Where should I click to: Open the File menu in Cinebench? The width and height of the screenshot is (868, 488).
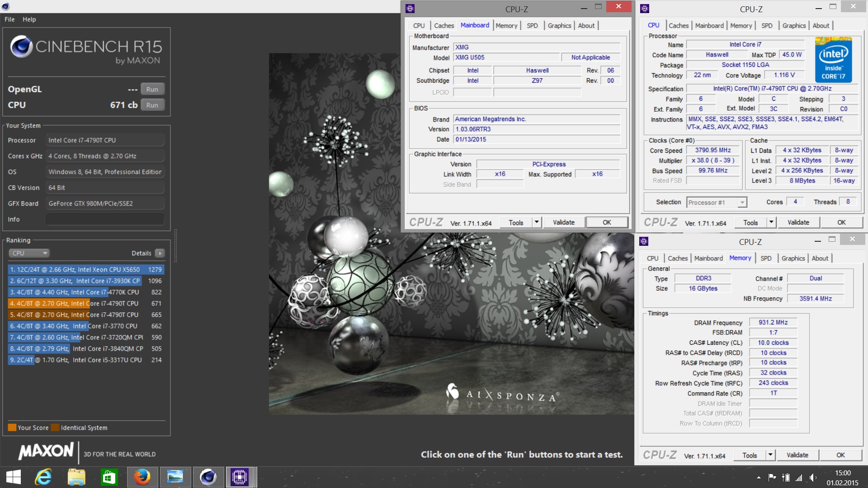pyautogui.click(x=9, y=19)
